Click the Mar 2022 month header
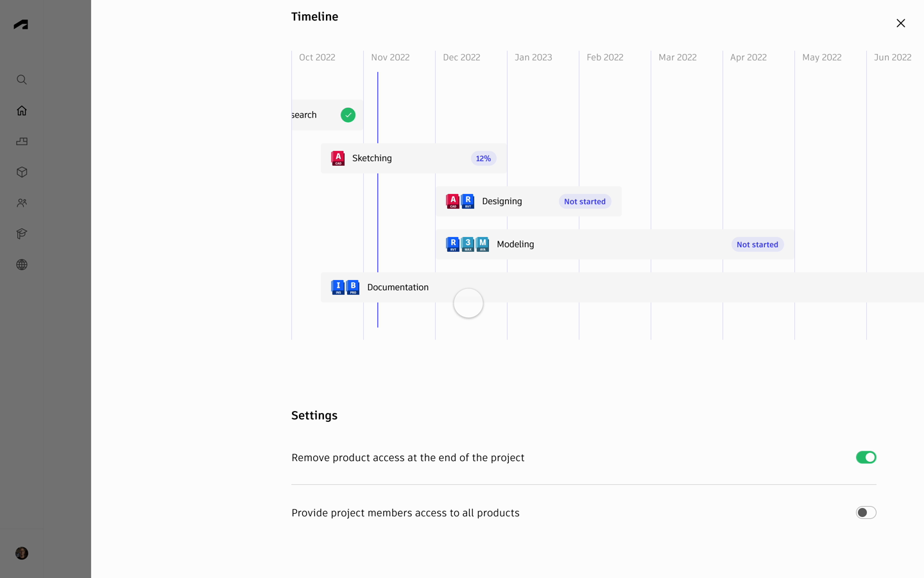Viewport: 924px width, 578px height. pos(678,57)
